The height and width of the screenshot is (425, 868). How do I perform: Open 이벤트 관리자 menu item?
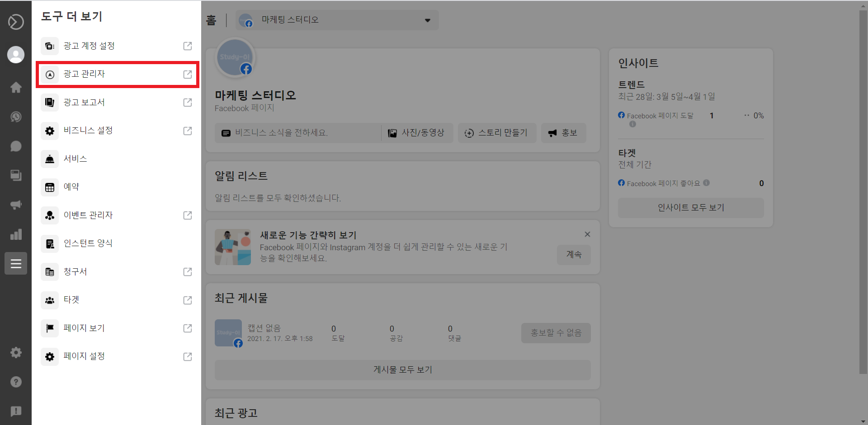(x=118, y=215)
